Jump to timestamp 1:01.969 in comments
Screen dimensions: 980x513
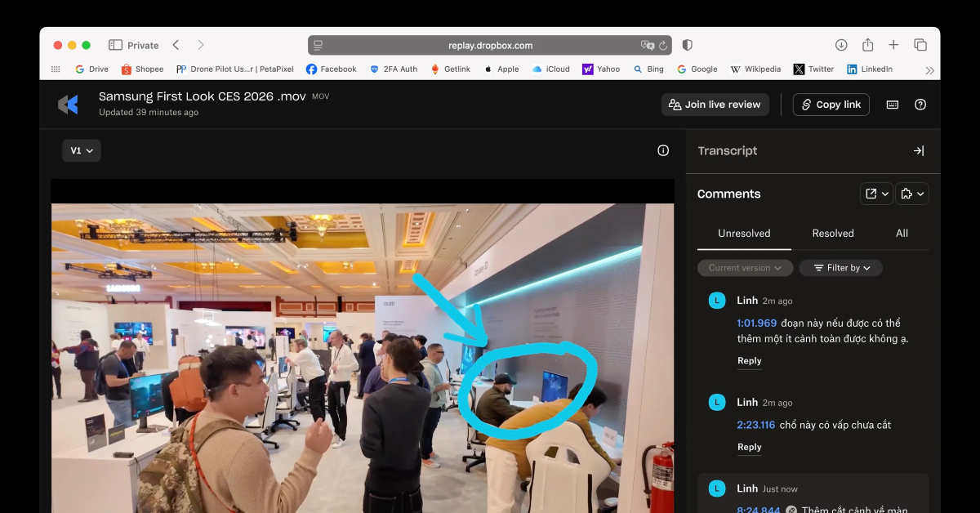[x=756, y=323]
